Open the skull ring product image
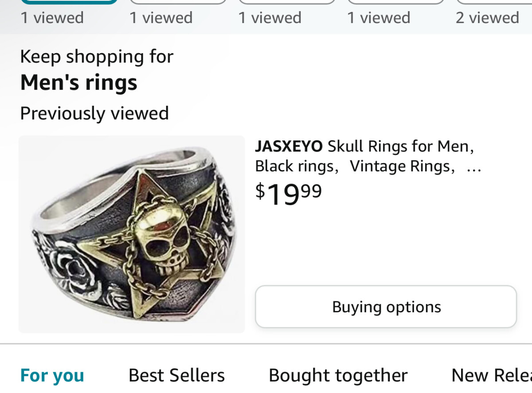The width and height of the screenshot is (532, 393). (132, 234)
